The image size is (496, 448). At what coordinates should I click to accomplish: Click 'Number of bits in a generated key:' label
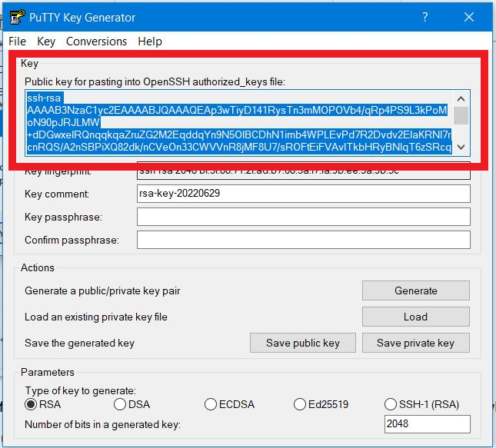tap(102, 424)
